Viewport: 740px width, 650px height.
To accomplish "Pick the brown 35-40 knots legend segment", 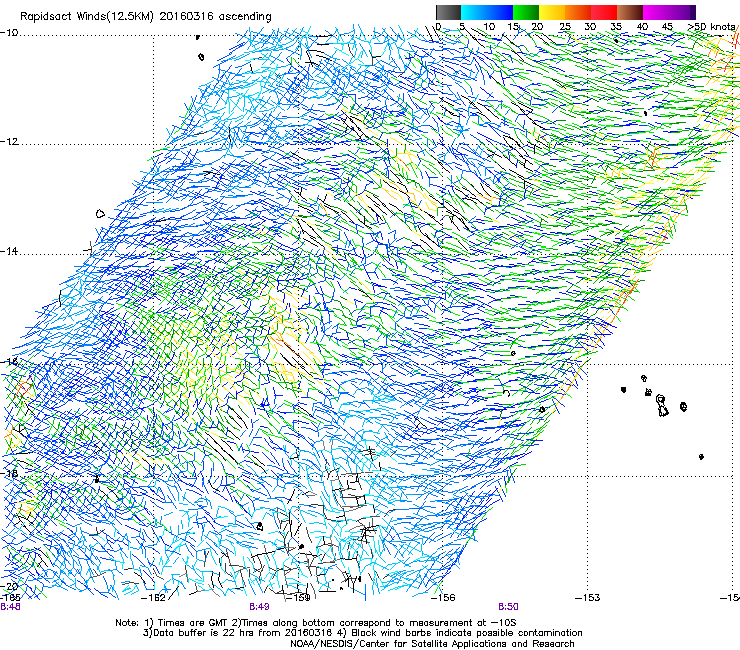I will 630,12.
